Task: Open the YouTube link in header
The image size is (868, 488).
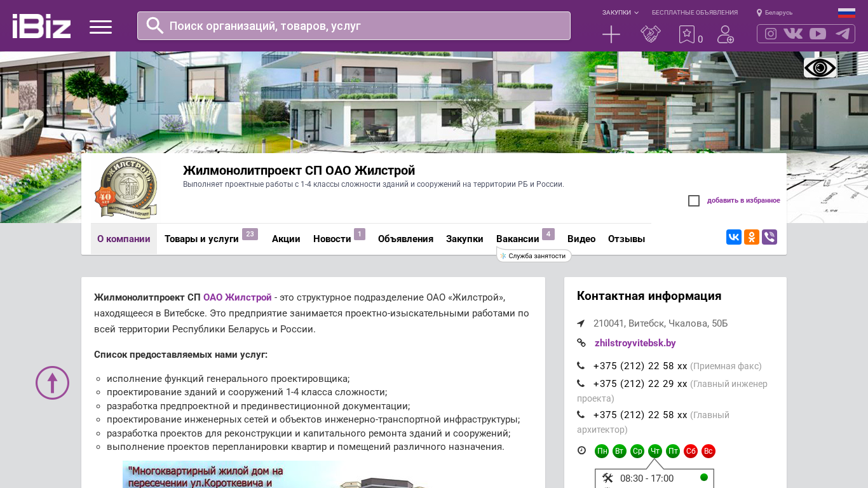Action: click(818, 34)
